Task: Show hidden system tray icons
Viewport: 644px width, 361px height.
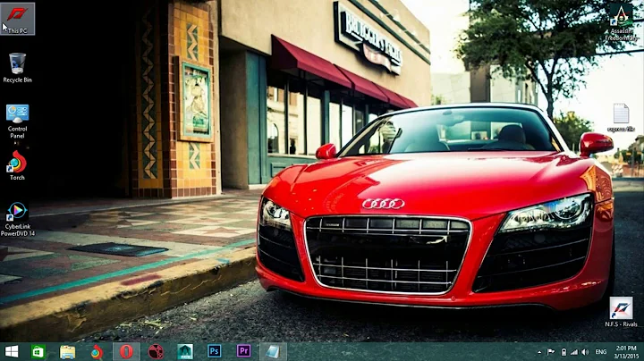Action: [539, 352]
